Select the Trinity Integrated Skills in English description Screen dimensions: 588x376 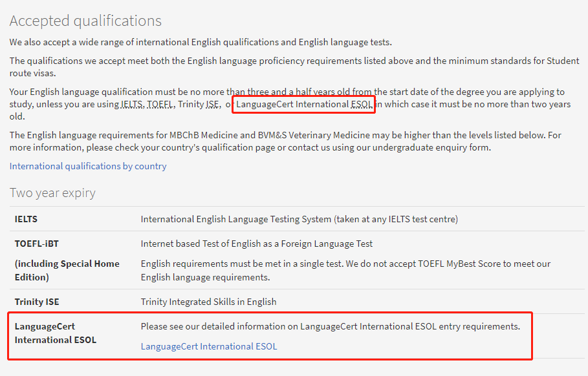pos(208,302)
